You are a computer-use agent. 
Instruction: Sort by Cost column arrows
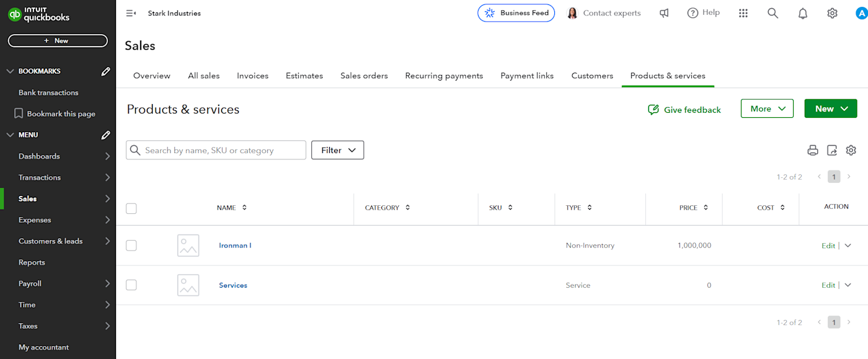tap(782, 208)
